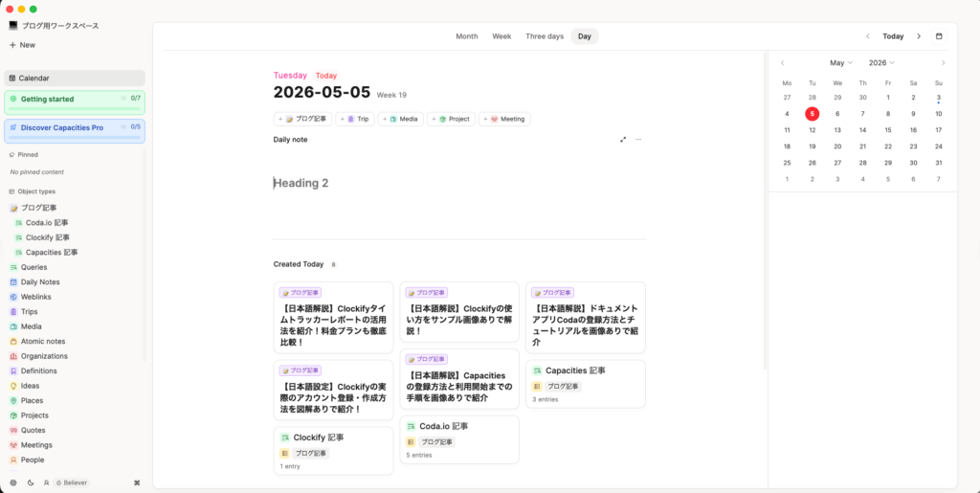Toggle dark mode moon icon

tap(31, 482)
